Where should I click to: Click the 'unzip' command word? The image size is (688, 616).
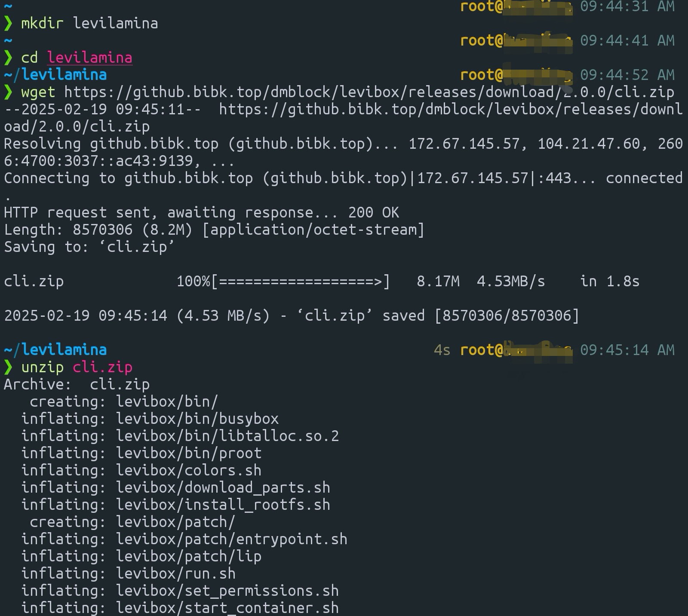pyautogui.click(x=43, y=367)
